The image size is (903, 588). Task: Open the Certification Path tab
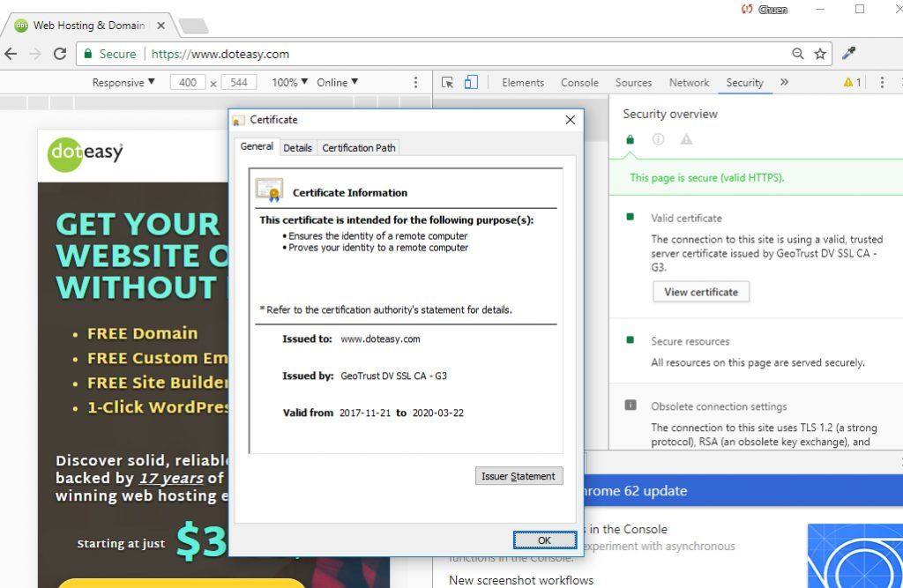click(x=359, y=148)
